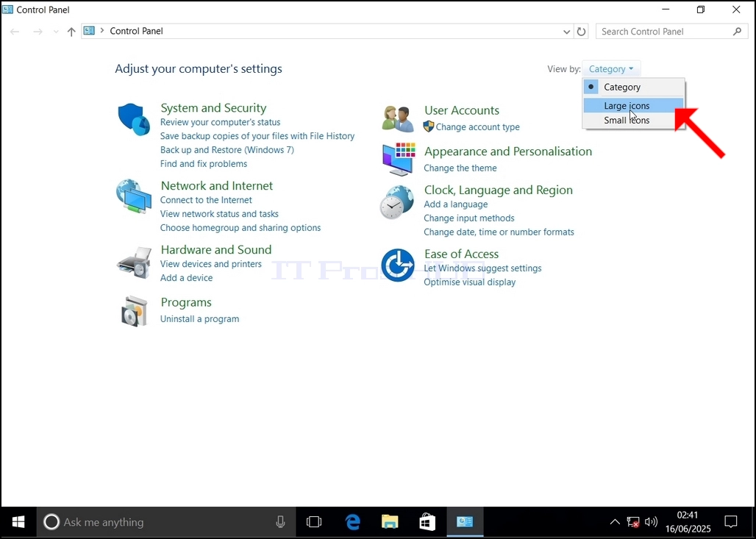Image resolution: width=756 pixels, height=539 pixels.
Task: Click the volume speaker tray icon
Action: [651, 522]
